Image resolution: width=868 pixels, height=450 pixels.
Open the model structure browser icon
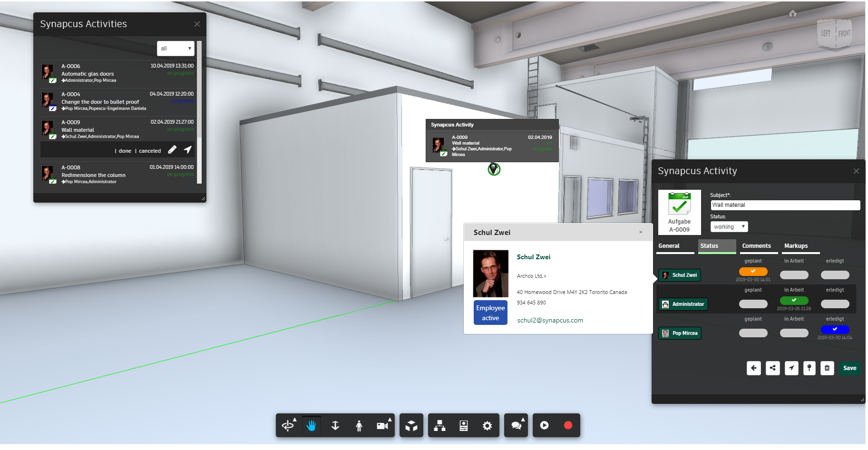(440, 426)
